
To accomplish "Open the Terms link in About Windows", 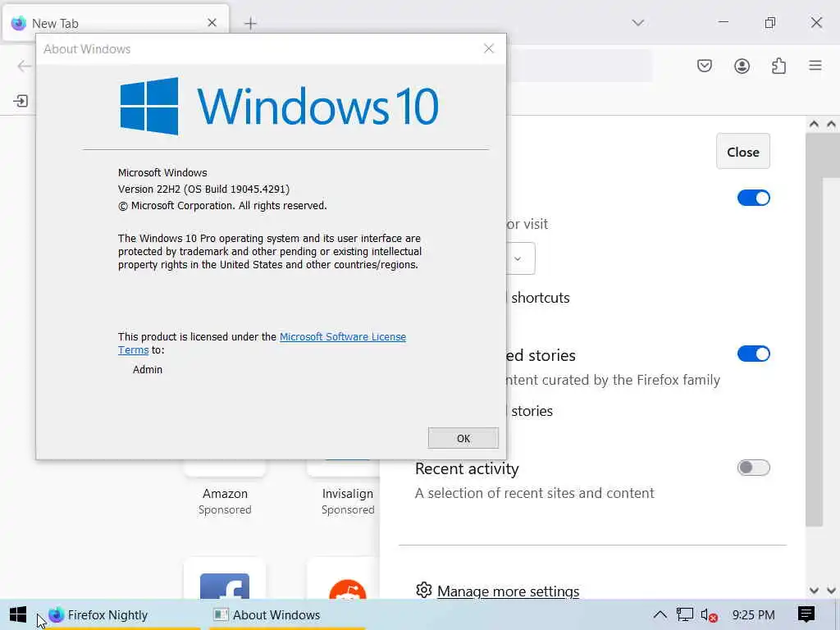I will (x=134, y=349).
